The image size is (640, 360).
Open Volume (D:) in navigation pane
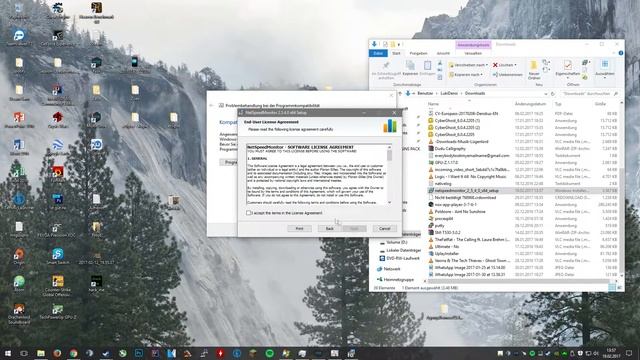396,242
